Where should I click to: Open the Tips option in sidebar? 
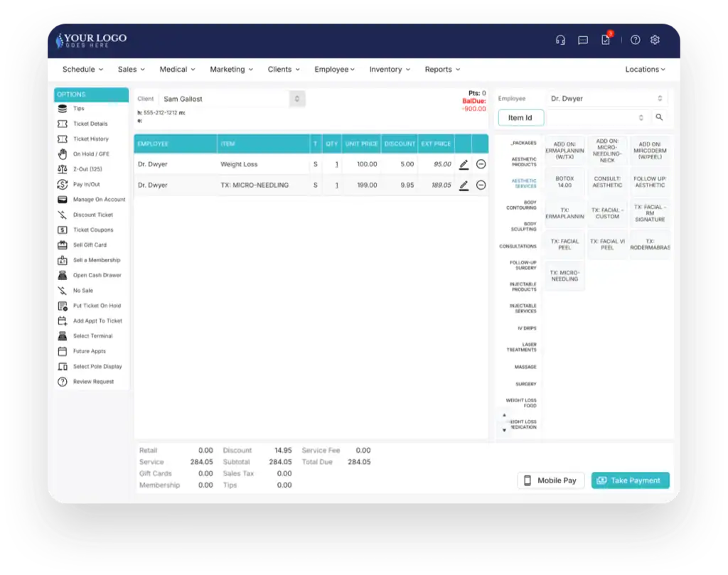[x=79, y=109]
